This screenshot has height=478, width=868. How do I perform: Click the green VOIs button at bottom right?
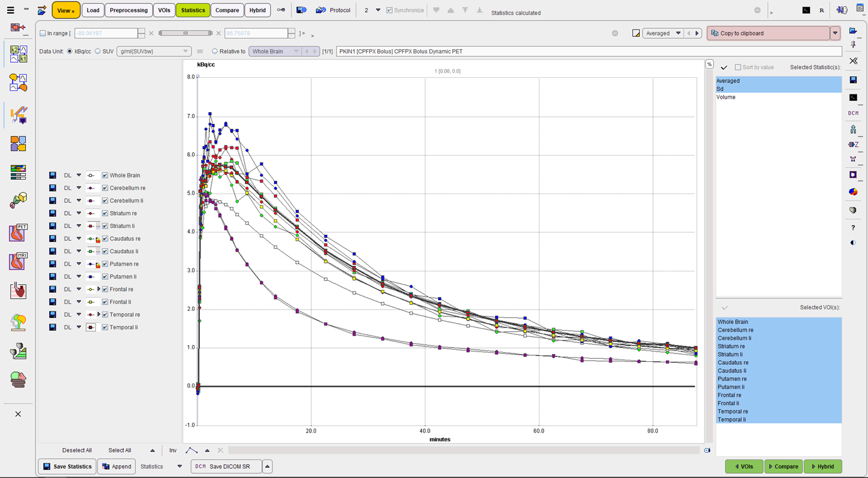[x=743, y=467]
